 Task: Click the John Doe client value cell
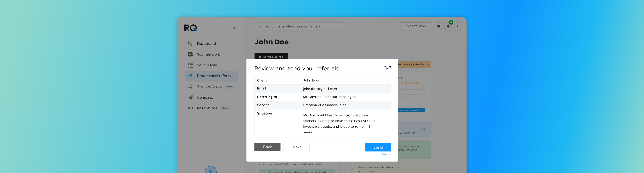[x=345, y=81]
